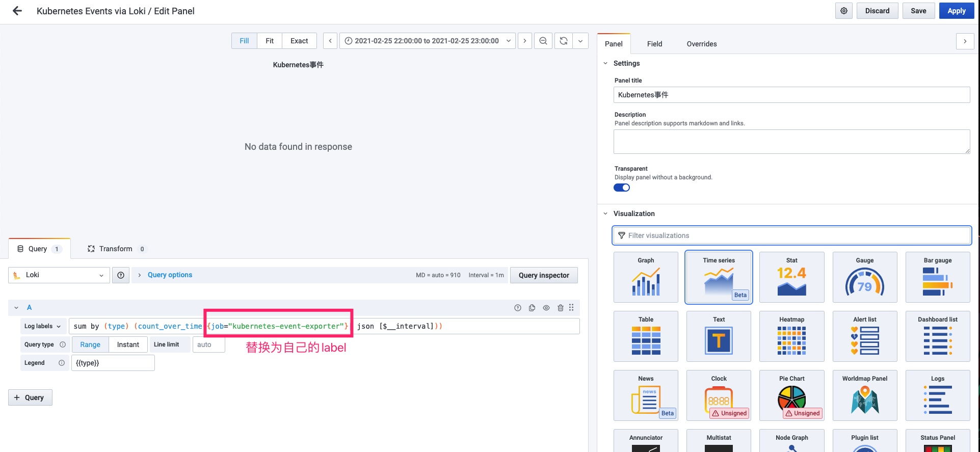Open data source help icon

pos(121,275)
